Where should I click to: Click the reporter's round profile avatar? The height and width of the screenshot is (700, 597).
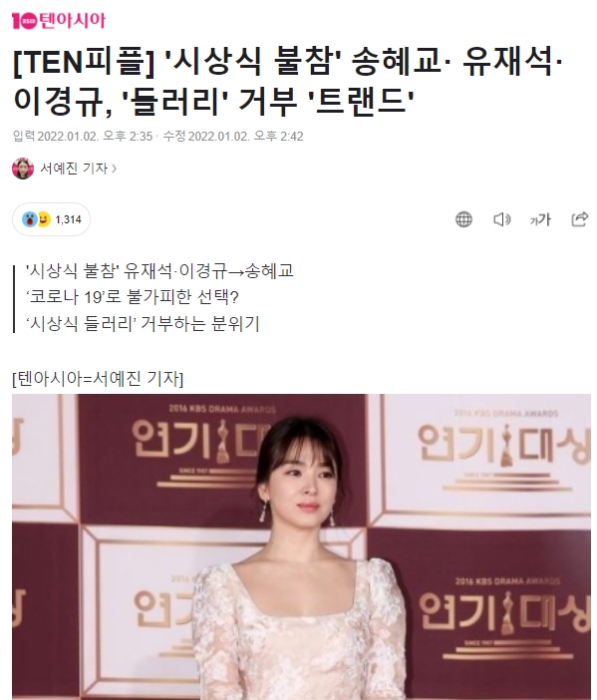(23, 169)
